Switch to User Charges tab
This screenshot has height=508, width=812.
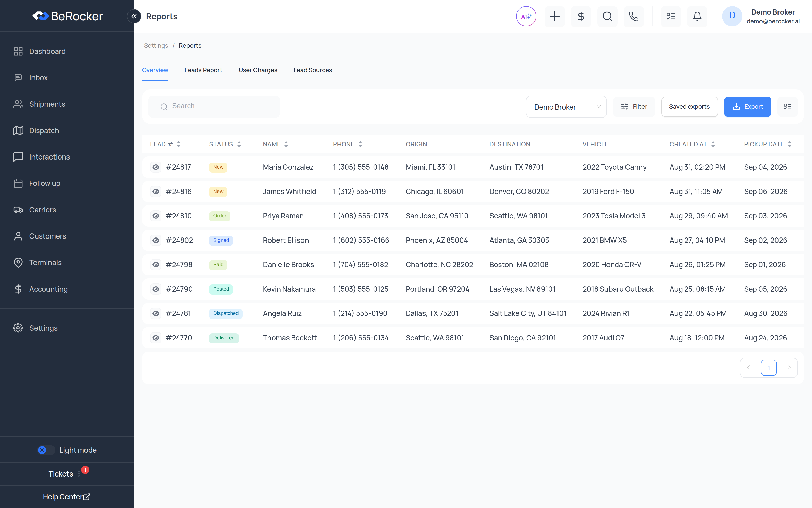click(258, 70)
